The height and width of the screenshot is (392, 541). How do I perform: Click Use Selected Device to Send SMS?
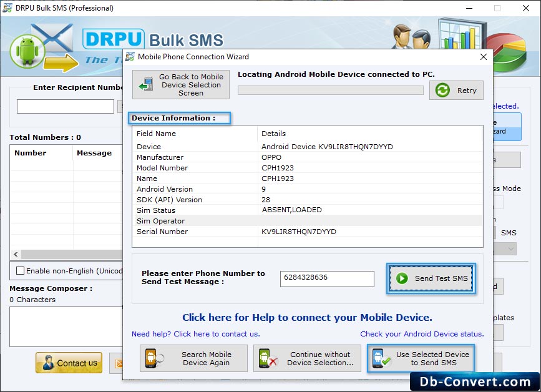point(421,358)
